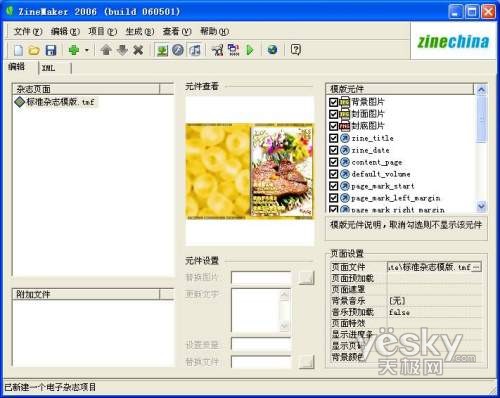
Task: Click the New project toolbar icon
Action: (x=18, y=50)
